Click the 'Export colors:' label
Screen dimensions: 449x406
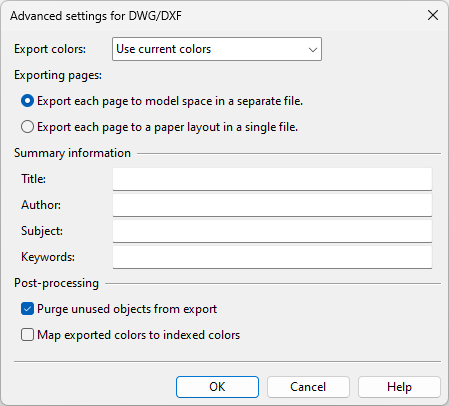50,49
